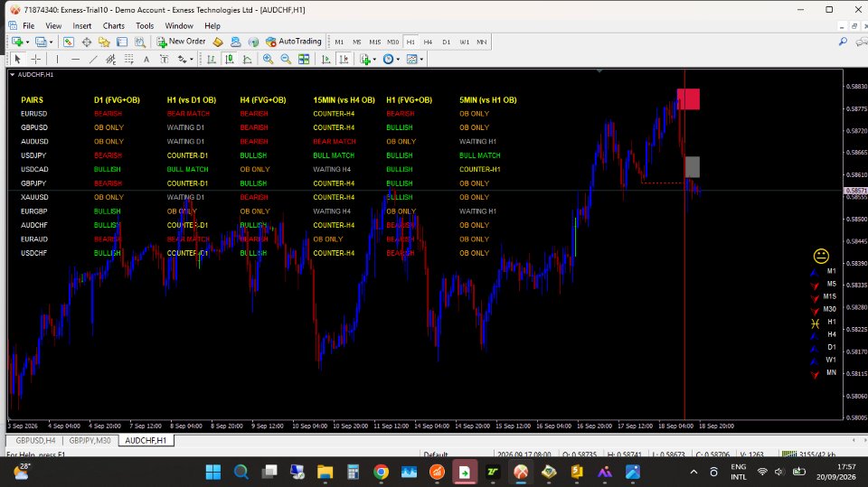Zoom out on the chart

(286, 60)
